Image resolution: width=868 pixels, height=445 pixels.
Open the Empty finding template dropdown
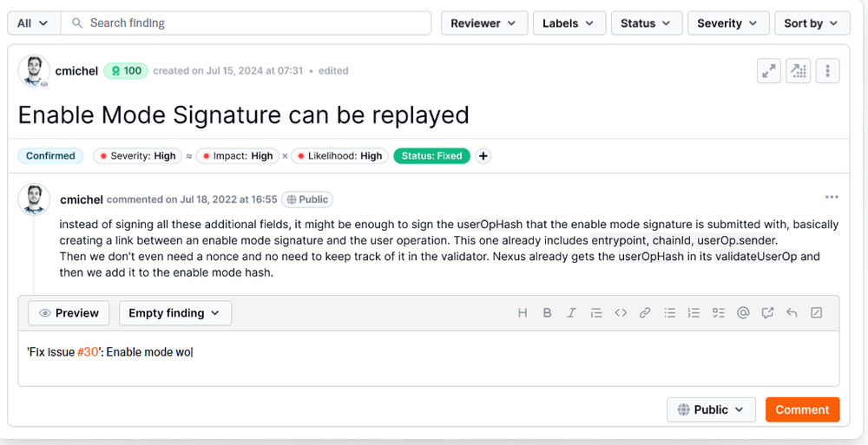point(174,313)
